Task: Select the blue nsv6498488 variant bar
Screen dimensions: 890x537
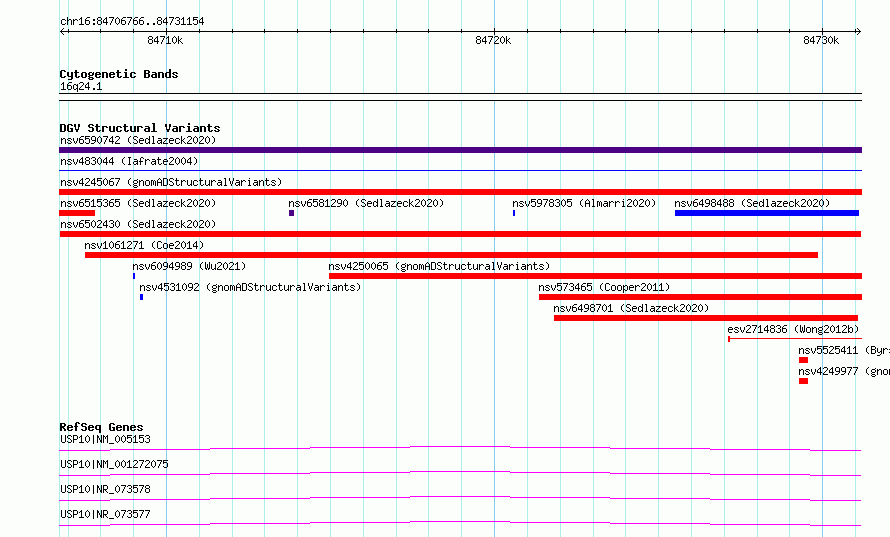Action: coord(767,213)
